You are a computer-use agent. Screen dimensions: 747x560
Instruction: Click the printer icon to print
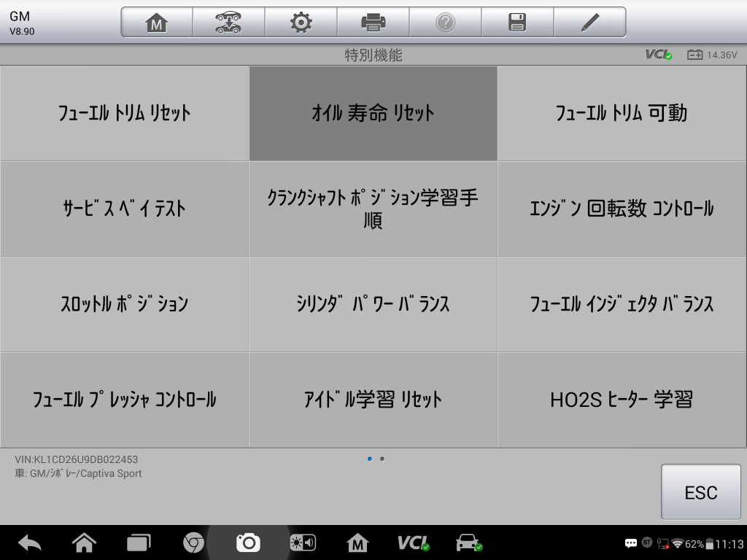click(x=373, y=23)
